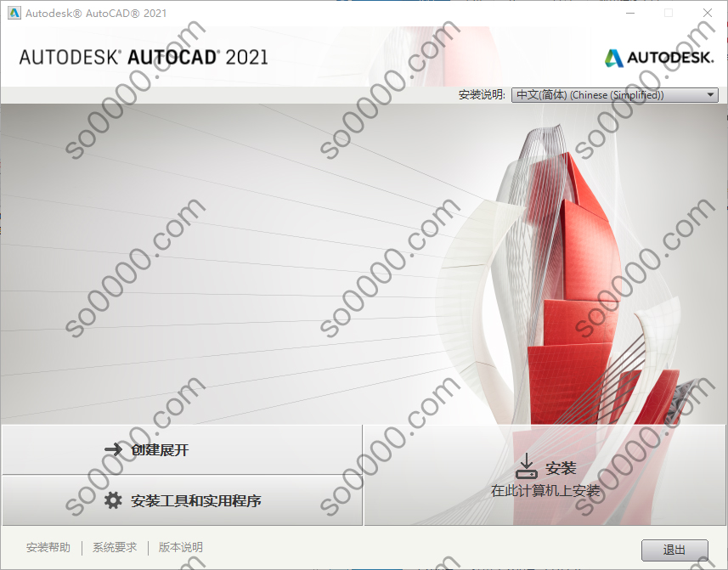Screen dimensions: 728x570
Task: Minimize the AutoCAD 2021 installer window
Action: pos(630,13)
